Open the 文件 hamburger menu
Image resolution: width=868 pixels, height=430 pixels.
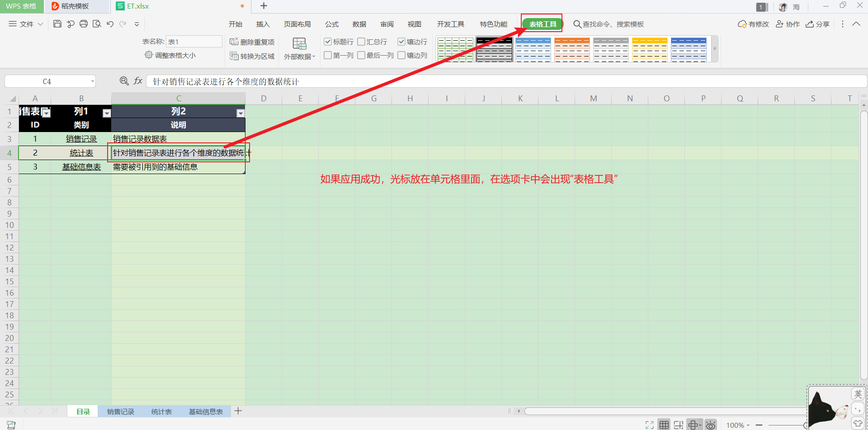pos(21,24)
